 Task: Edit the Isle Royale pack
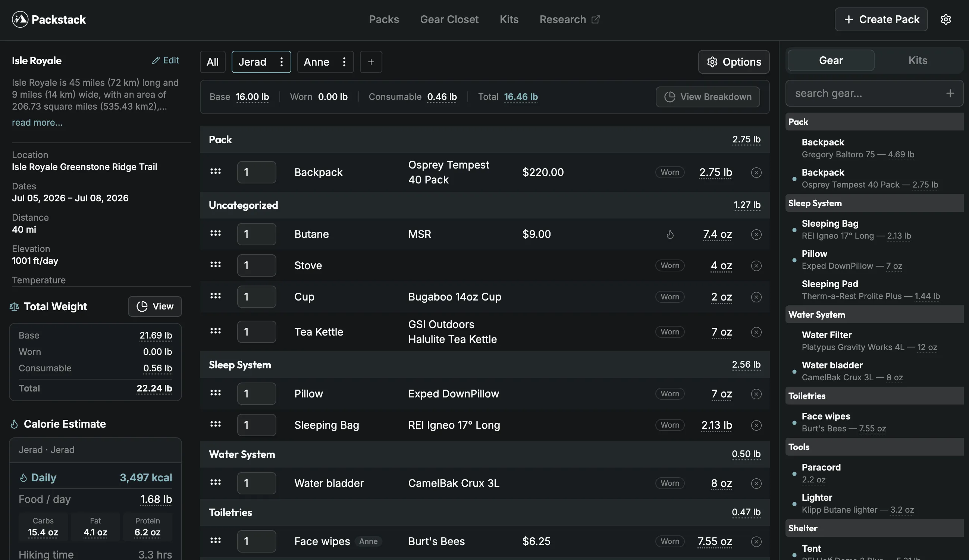point(165,60)
